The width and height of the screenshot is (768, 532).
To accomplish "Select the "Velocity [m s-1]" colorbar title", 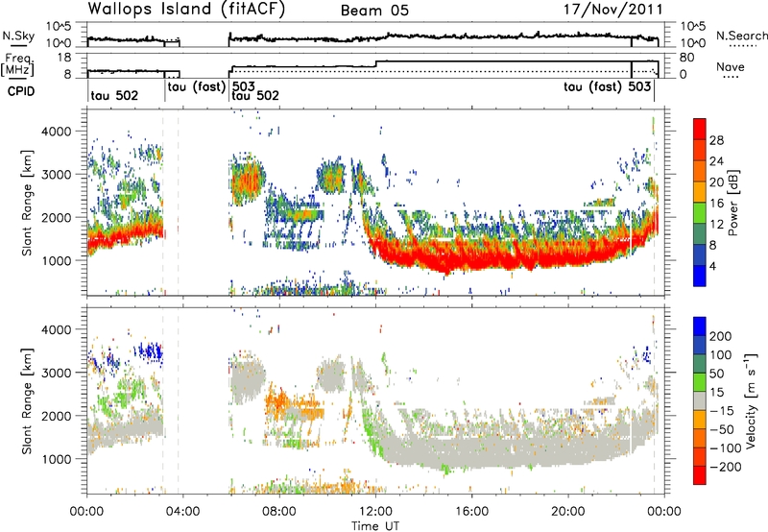I will pos(752,400).
